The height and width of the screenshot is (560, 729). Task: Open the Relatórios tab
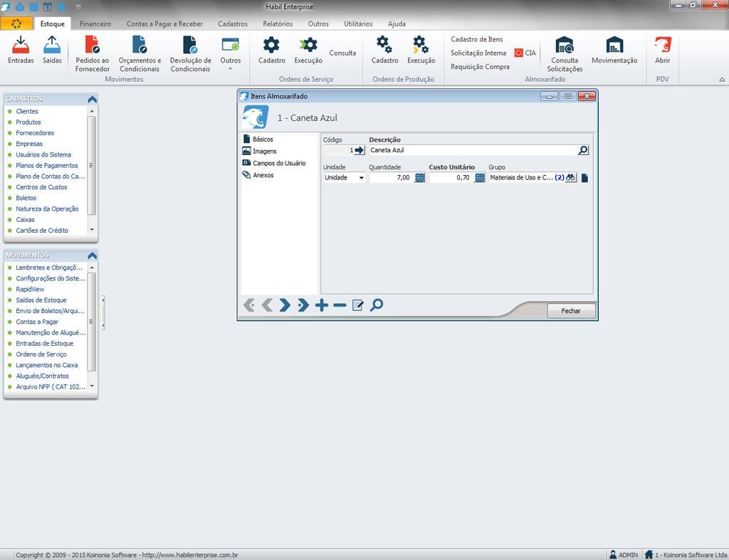coord(278,23)
